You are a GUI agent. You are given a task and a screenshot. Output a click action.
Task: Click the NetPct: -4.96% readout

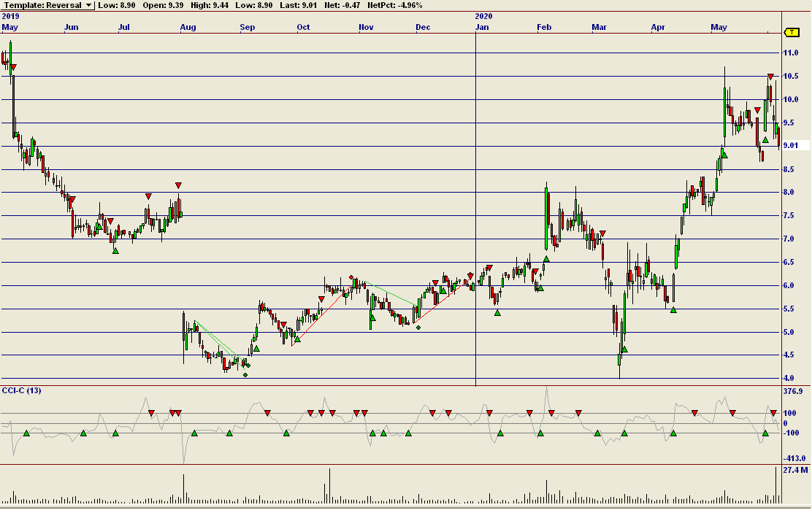[x=394, y=5]
